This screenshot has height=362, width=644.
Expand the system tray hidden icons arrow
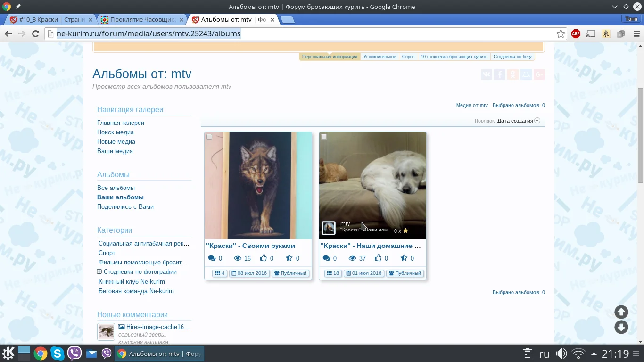[594, 354]
